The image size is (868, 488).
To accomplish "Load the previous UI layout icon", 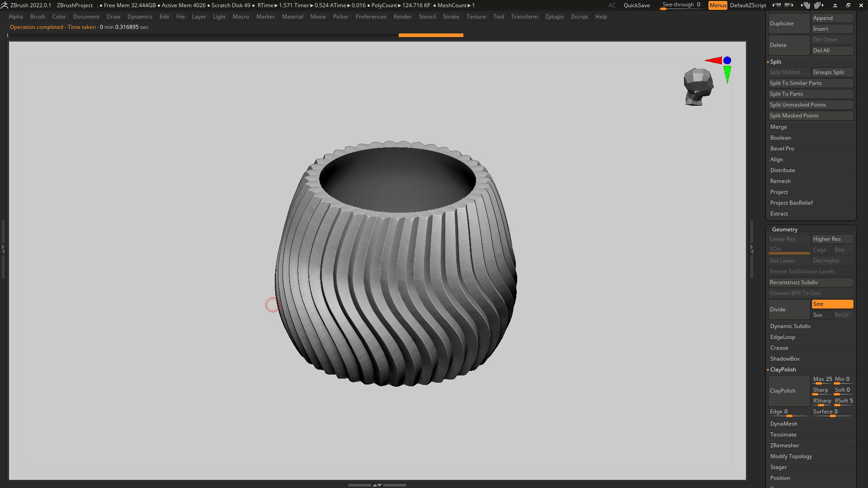I will (x=805, y=5).
